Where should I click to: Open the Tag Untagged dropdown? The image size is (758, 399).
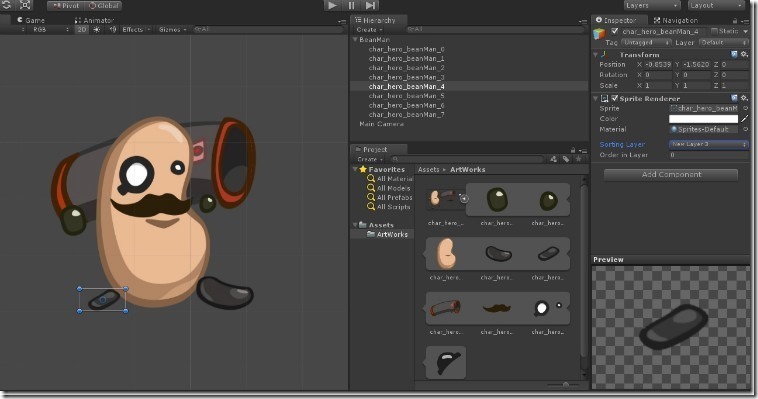(x=645, y=43)
